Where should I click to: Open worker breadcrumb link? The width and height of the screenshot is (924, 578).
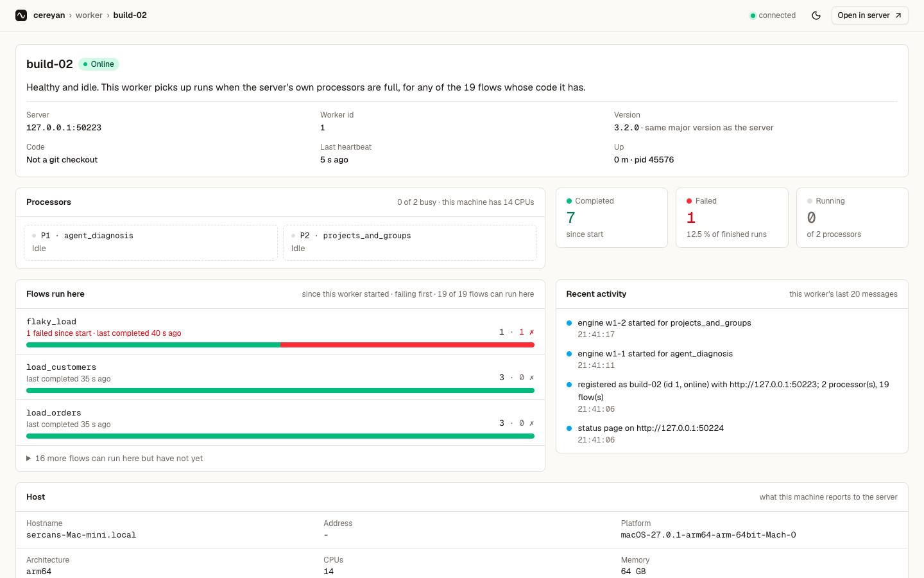89,15
